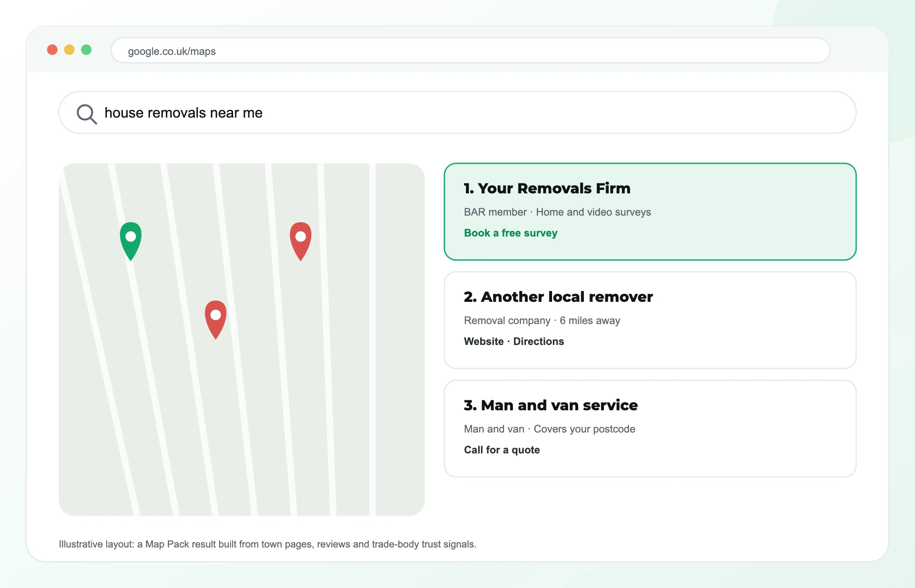Select the '2. Another local remover' heading
This screenshot has width=915, height=588.
[x=559, y=297]
